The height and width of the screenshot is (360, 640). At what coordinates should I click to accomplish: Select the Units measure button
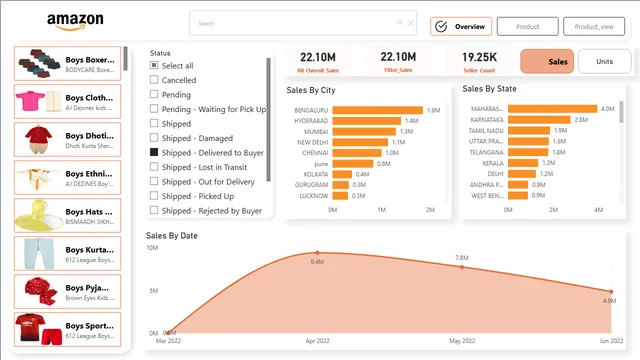click(x=604, y=62)
